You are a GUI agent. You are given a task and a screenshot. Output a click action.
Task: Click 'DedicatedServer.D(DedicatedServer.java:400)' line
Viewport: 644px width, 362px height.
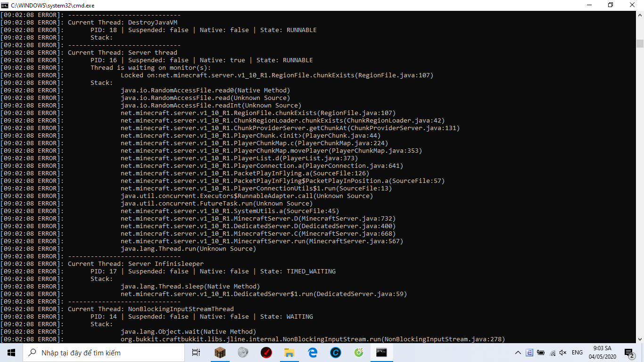tap(258, 226)
